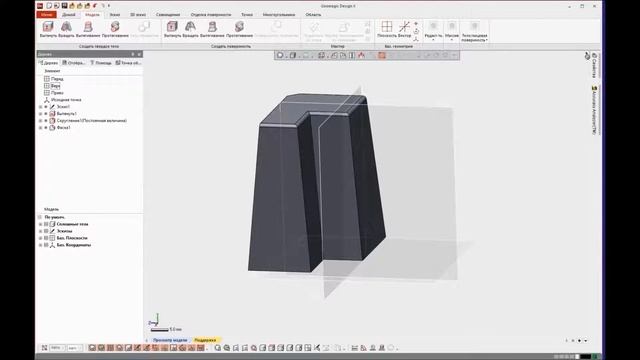Switch to the Область ribbon tab

(313, 15)
